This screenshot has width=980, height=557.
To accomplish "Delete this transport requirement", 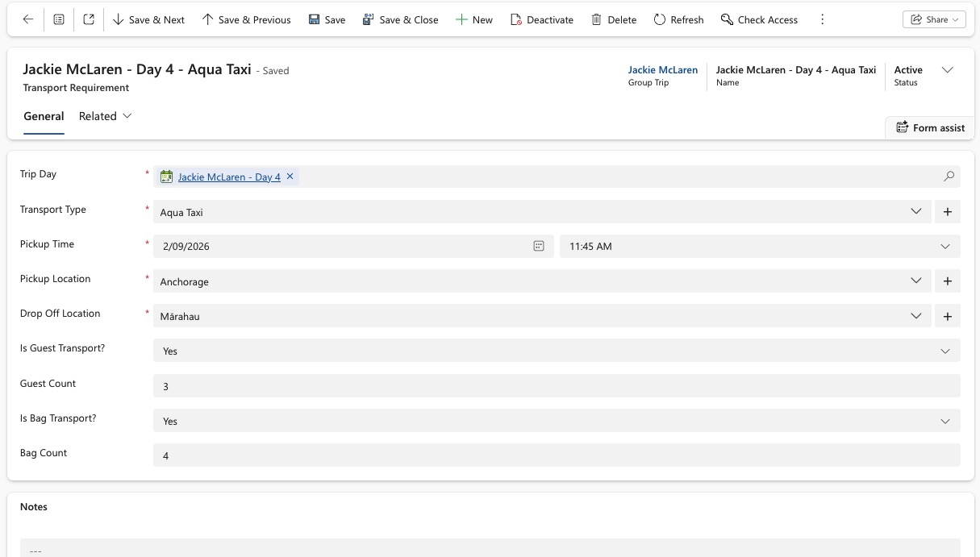I will pos(614,19).
